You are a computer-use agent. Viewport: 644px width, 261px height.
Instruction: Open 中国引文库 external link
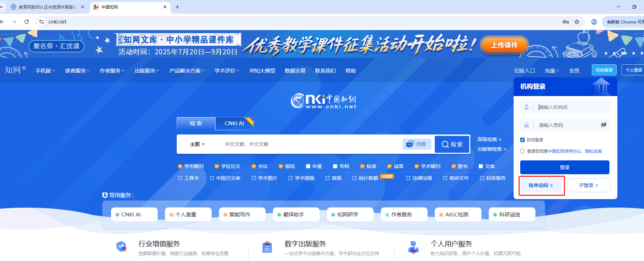click(225, 178)
